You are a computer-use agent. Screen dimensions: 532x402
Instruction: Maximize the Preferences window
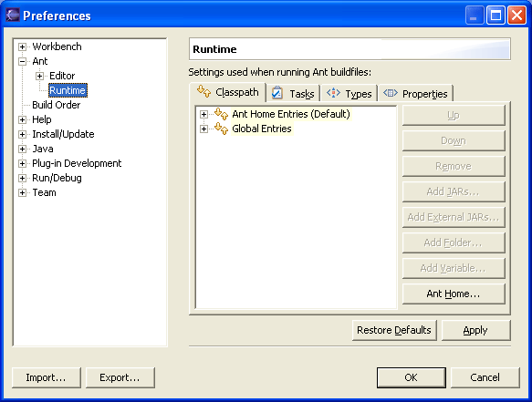tap(495, 15)
